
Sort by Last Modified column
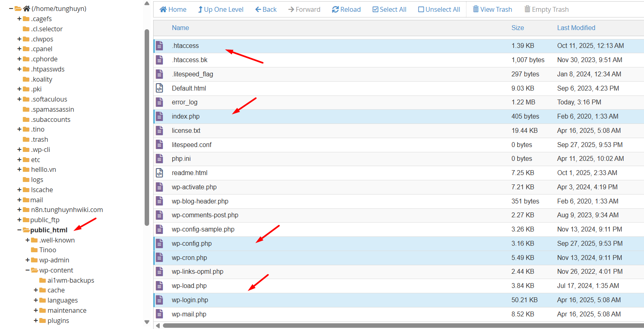576,28
